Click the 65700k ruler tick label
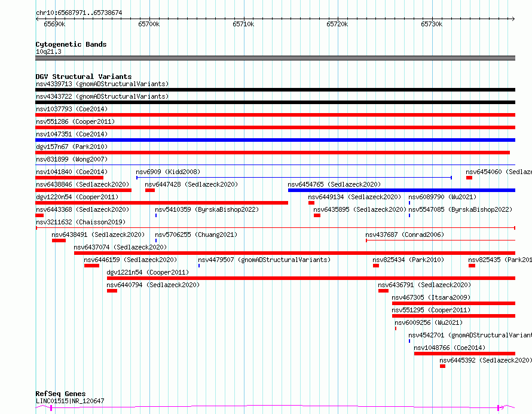 149,24
